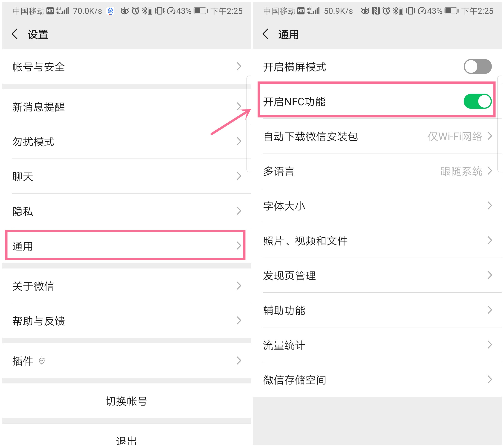Tap the vibrate mode status icon
This screenshot has width=504, height=447.
pos(160,11)
